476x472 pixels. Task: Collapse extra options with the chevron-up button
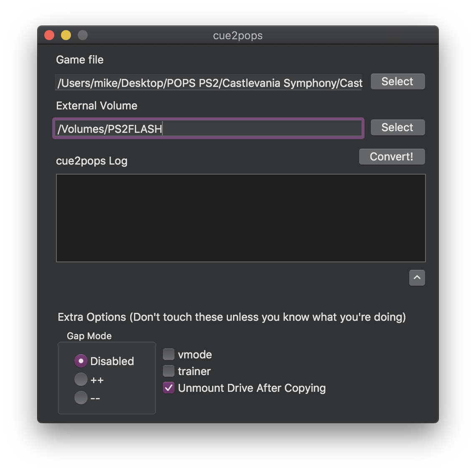point(417,278)
